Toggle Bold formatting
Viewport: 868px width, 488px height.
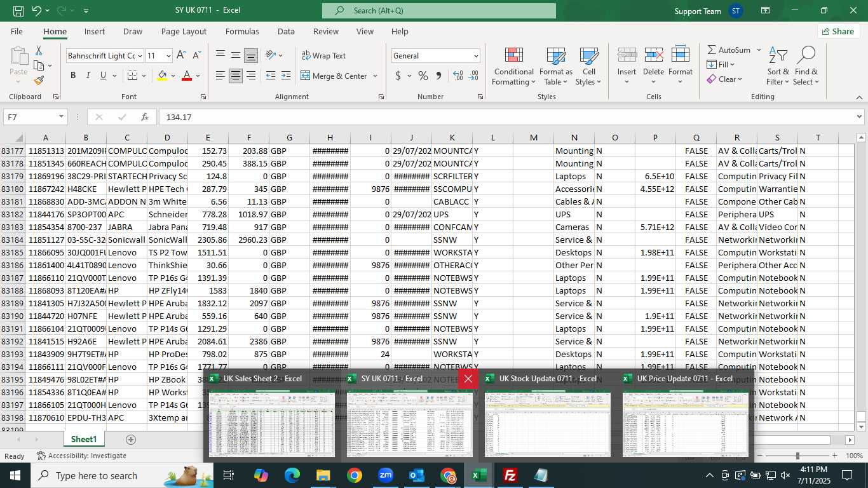[73, 76]
